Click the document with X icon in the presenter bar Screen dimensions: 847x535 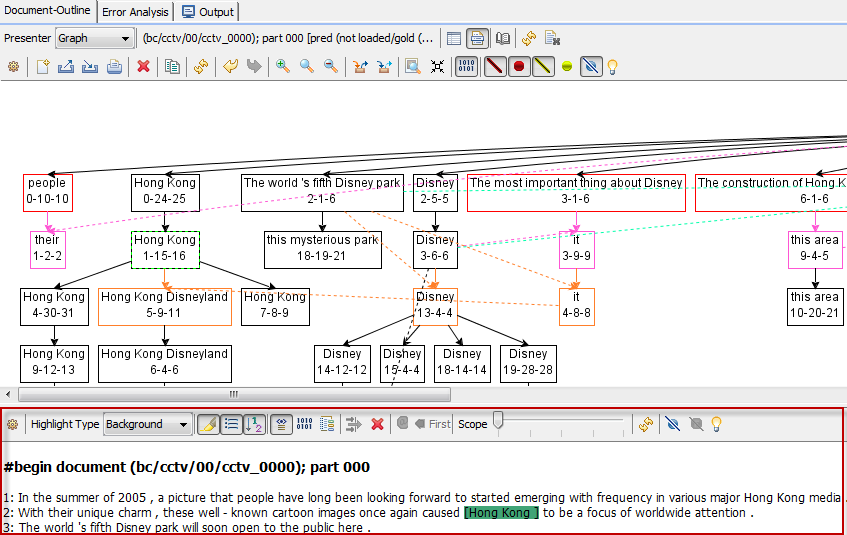[552, 38]
